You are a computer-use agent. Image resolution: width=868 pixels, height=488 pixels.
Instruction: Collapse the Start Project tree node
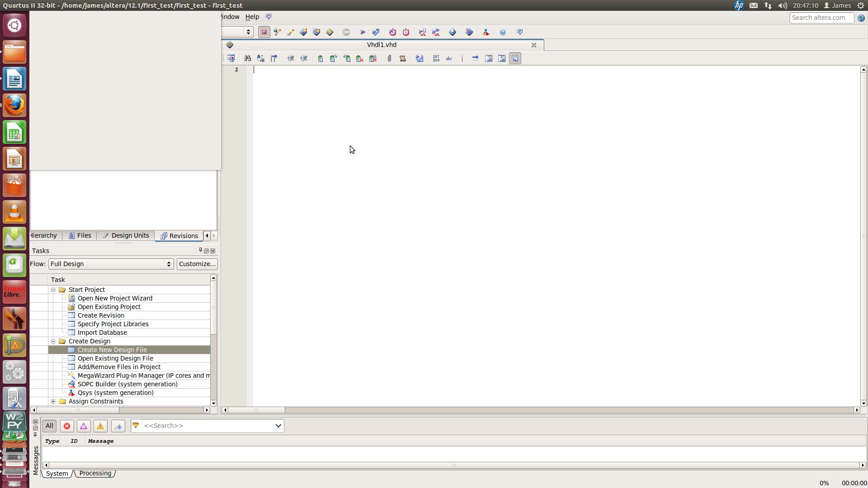point(53,290)
